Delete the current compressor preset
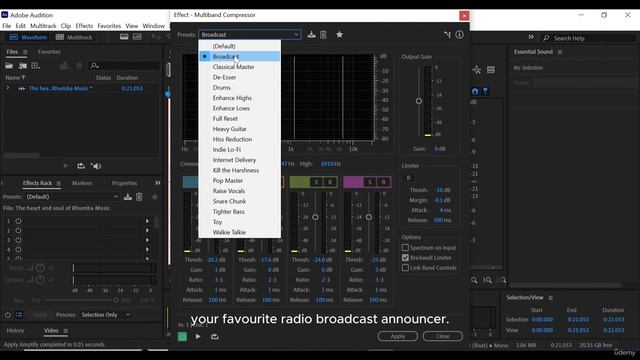This screenshot has height=360, width=640. [323, 35]
